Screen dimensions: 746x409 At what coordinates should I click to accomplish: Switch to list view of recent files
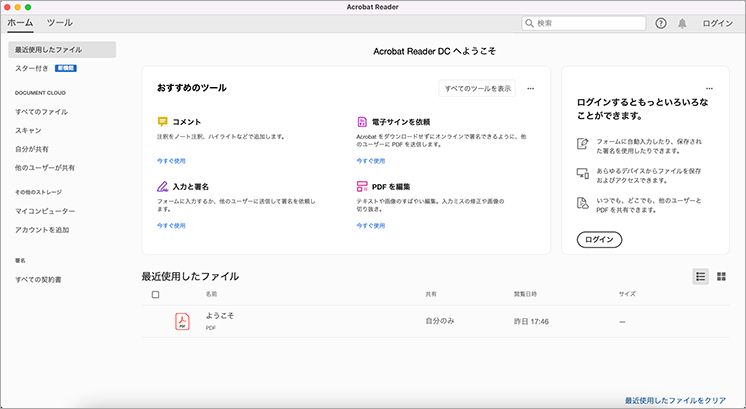(700, 276)
